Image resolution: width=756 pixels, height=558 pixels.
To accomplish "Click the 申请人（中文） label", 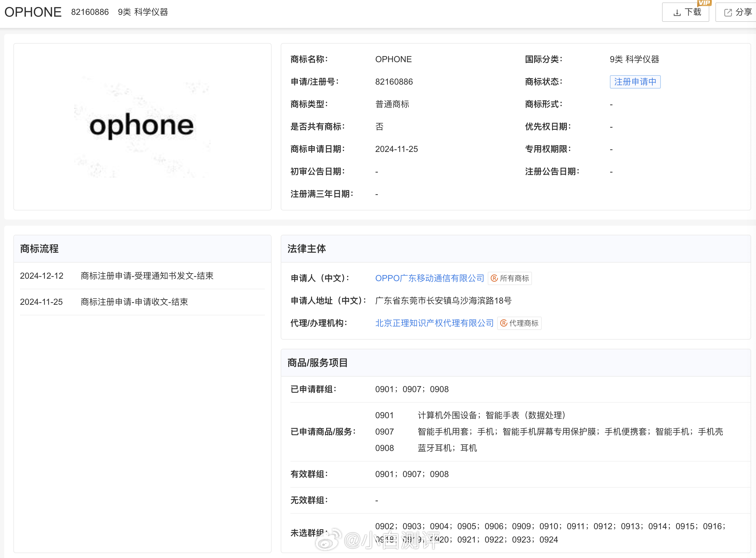I will [x=320, y=278].
